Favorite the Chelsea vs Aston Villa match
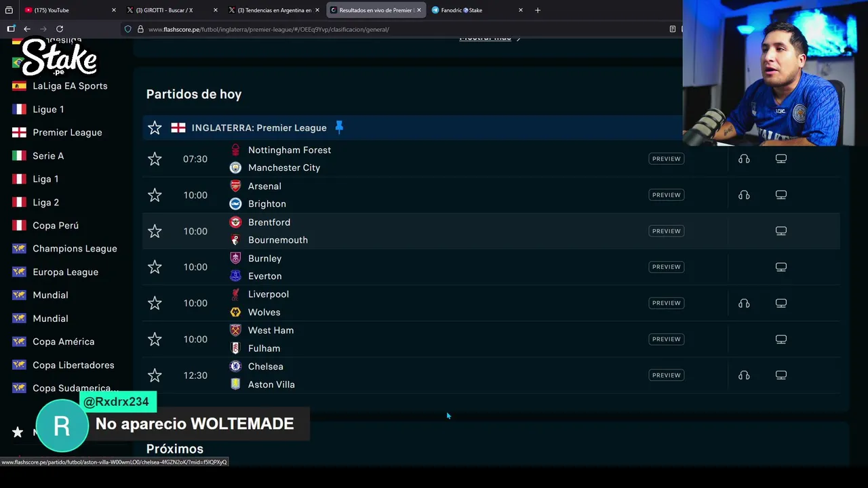868x488 pixels. coord(155,375)
